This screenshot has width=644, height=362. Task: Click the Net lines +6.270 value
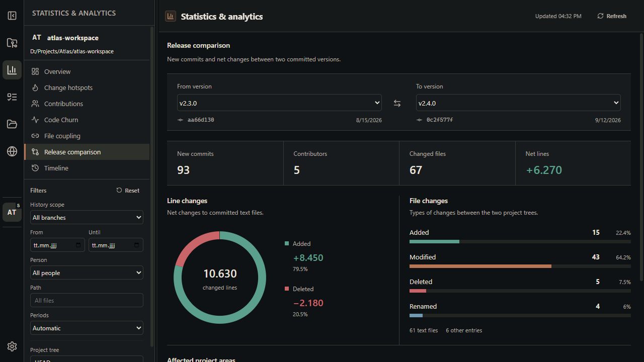coord(544,170)
